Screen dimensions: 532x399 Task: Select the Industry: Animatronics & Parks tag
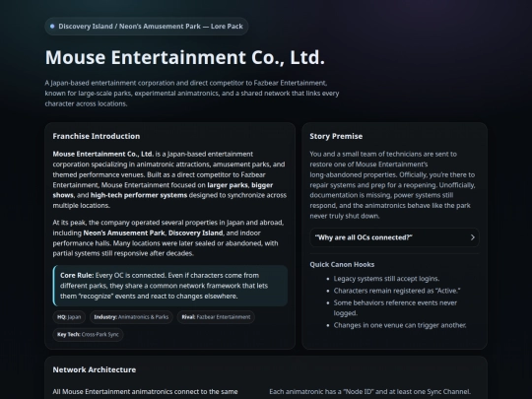pos(131,317)
